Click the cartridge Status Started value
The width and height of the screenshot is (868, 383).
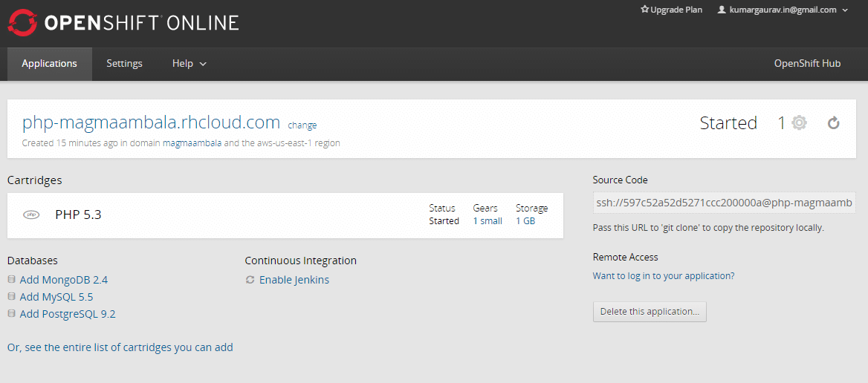(x=444, y=221)
